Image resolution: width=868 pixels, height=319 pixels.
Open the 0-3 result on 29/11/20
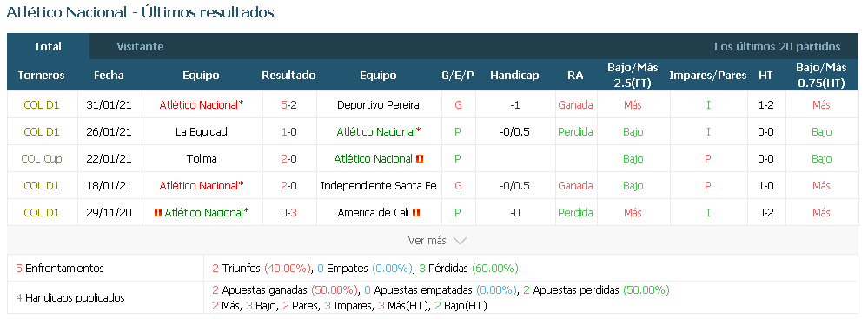coord(289,213)
